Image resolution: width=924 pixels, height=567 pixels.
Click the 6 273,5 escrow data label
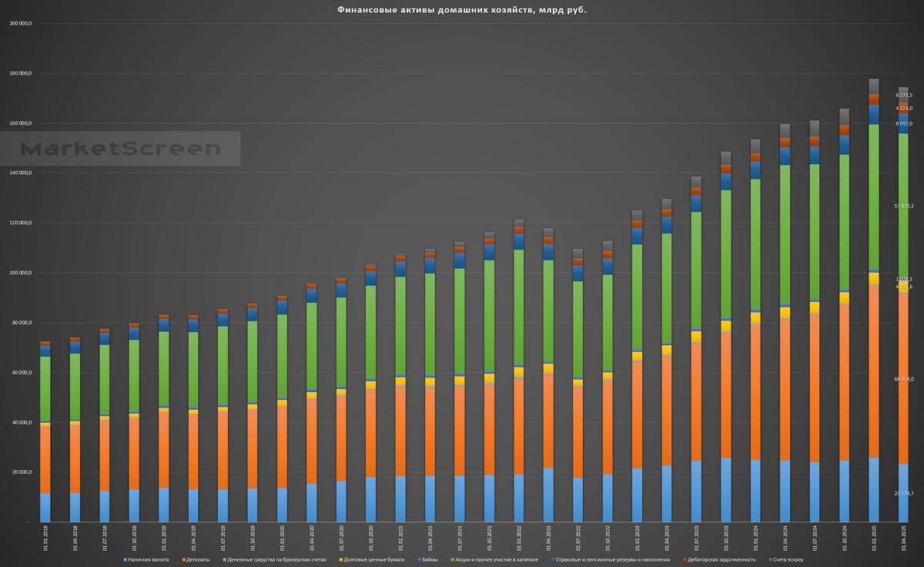click(x=903, y=95)
